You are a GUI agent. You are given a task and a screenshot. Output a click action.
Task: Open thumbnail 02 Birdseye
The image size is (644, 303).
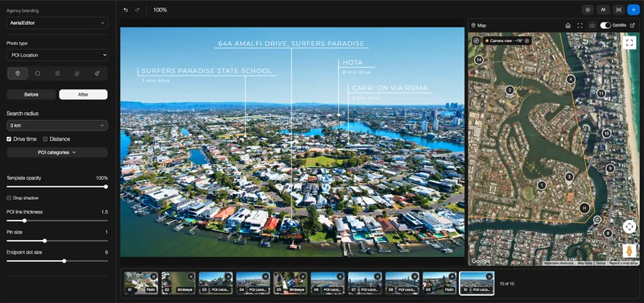coord(178,284)
